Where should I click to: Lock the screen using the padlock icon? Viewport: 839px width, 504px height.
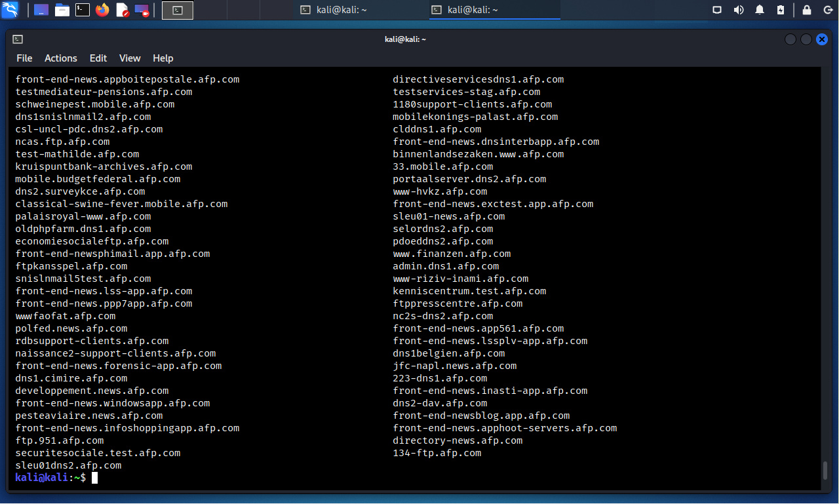pos(807,10)
